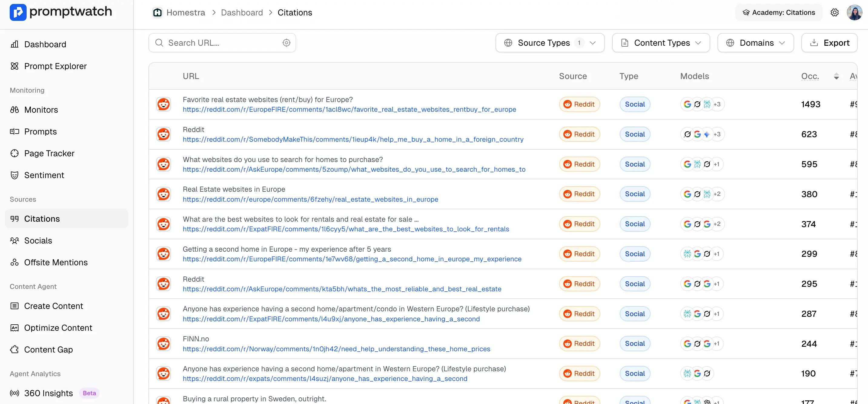Click the title 'Buying a rural property in Sweden, outright.'

[254, 399]
